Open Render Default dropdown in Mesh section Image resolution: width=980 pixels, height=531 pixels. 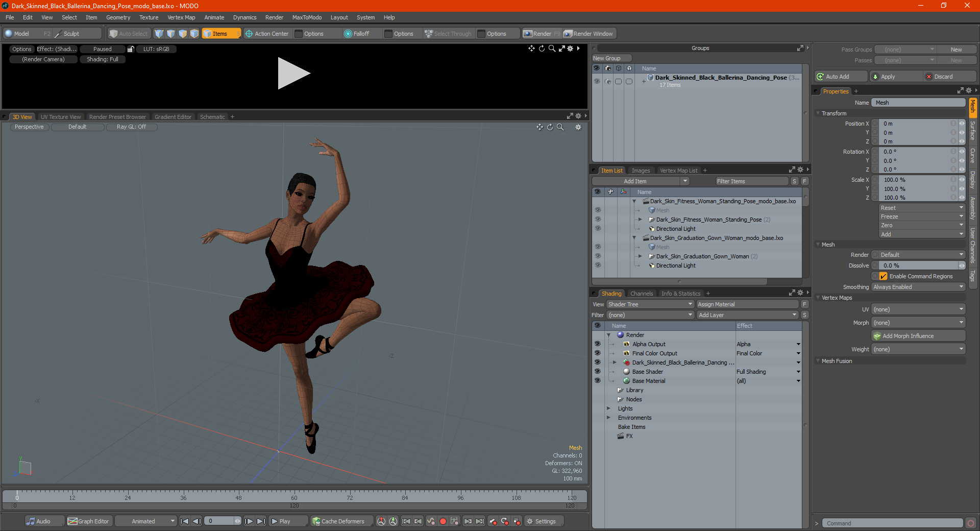(x=922, y=255)
